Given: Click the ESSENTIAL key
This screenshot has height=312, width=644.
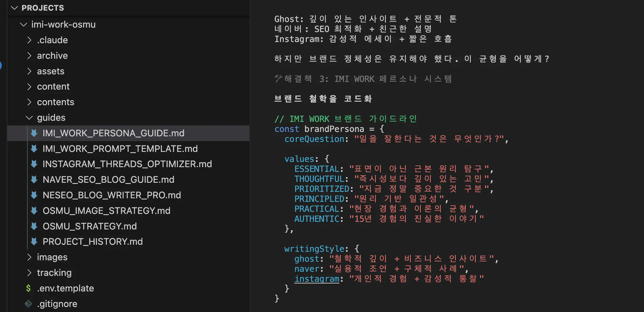Looking at the screenshot, I should 317,169.
